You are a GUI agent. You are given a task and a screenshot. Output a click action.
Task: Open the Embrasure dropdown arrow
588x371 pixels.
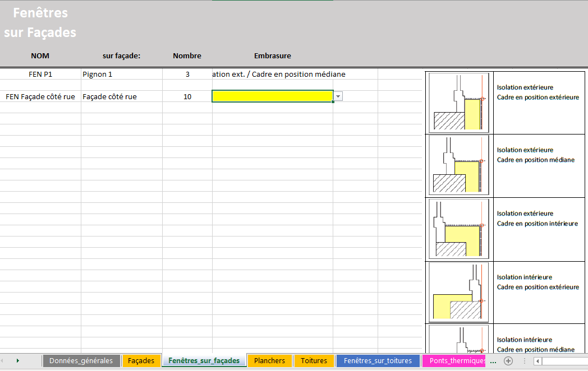pos(338,96)
